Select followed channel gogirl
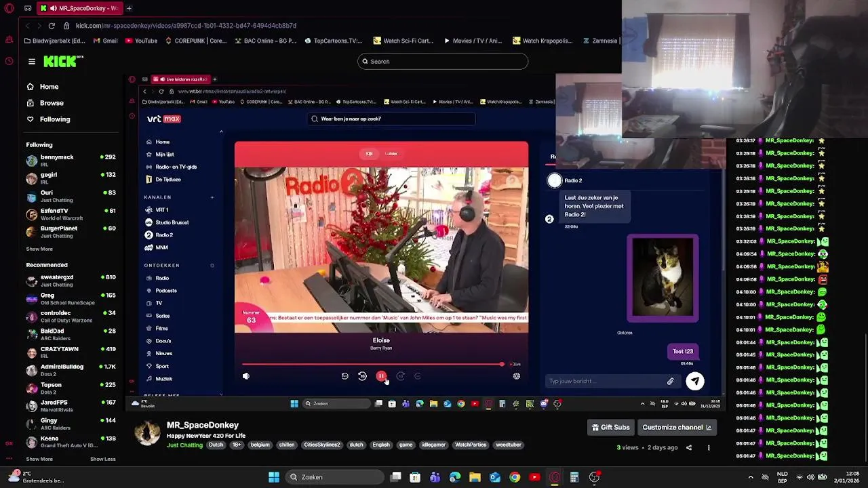 [x=71, y=178]
